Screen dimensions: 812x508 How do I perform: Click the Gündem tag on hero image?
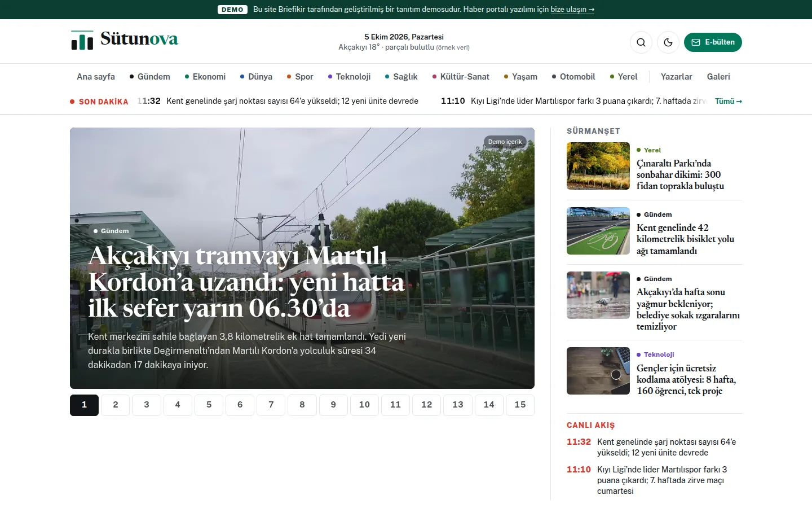coord(111,231)
